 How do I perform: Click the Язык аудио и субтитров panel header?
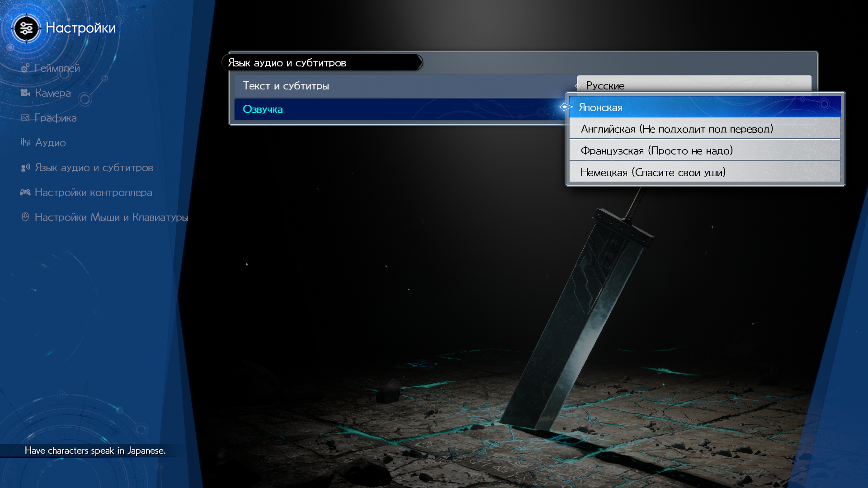pyautogui.click(x=322, y=63)
